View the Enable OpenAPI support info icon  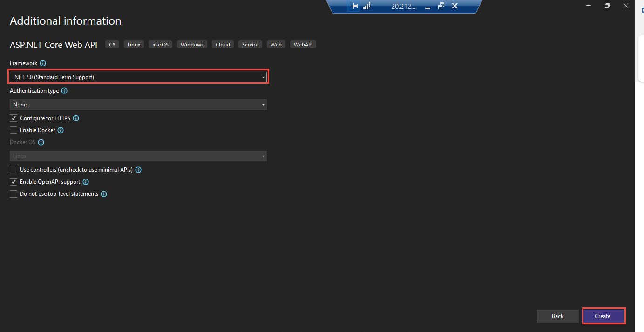85,182
